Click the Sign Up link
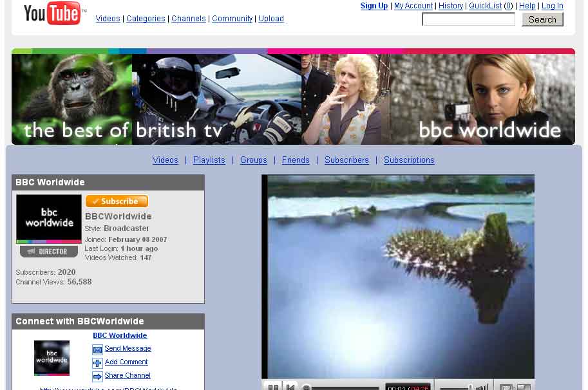The height and width of the screenshot is (390, 588). tap(374, 6)
